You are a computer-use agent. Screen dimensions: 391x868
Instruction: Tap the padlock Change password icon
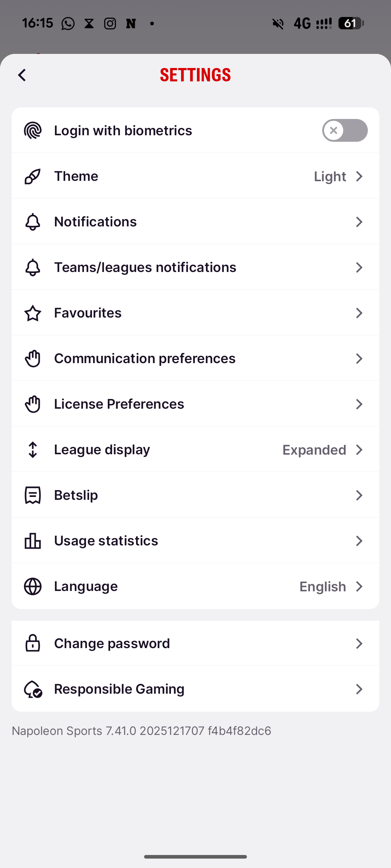33,643
